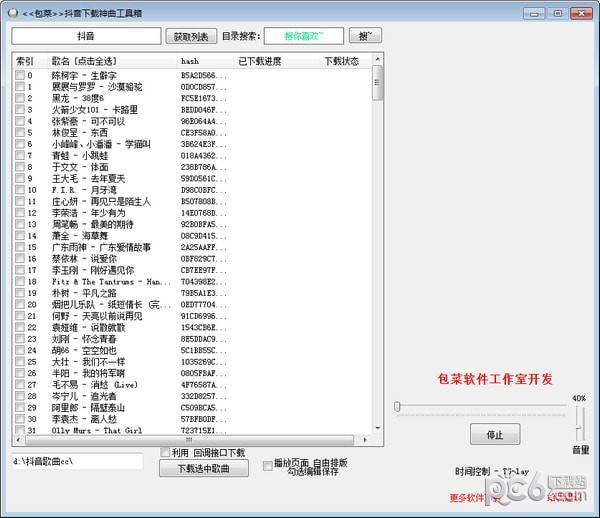Click the horizontal scrollbar left arrow
This screenshot has width=600, height=518.
(18, 440)
